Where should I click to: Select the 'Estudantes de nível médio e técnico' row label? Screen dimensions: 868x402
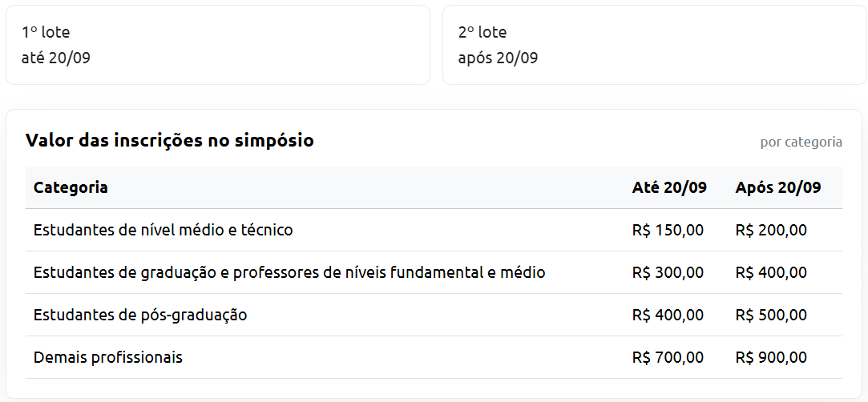(x=164, y=231)
